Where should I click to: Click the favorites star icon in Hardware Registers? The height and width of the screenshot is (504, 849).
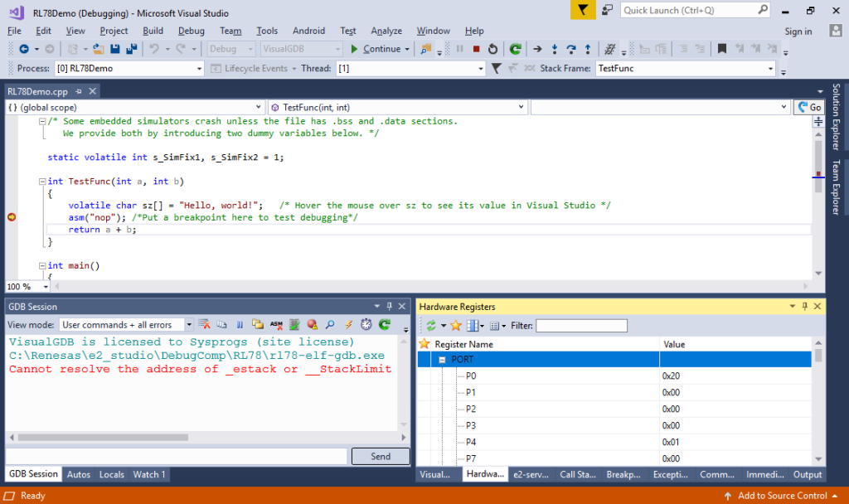tap(455, 325)
